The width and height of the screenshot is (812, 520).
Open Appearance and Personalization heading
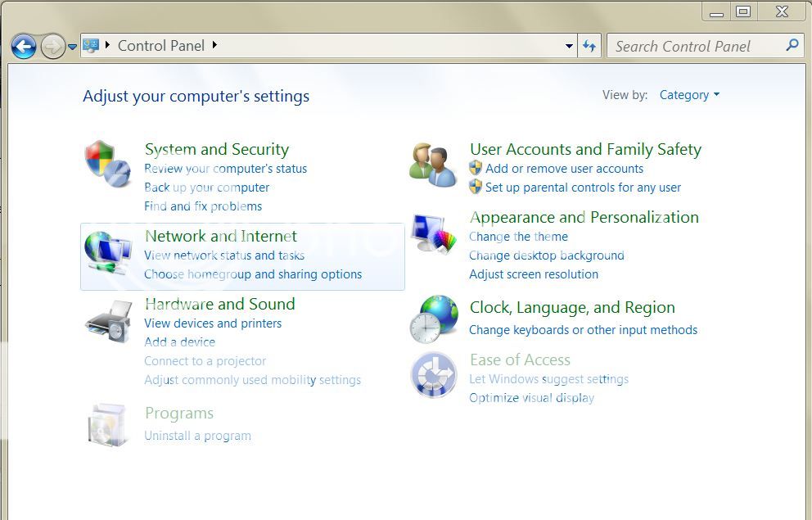[x=584, y=217]
